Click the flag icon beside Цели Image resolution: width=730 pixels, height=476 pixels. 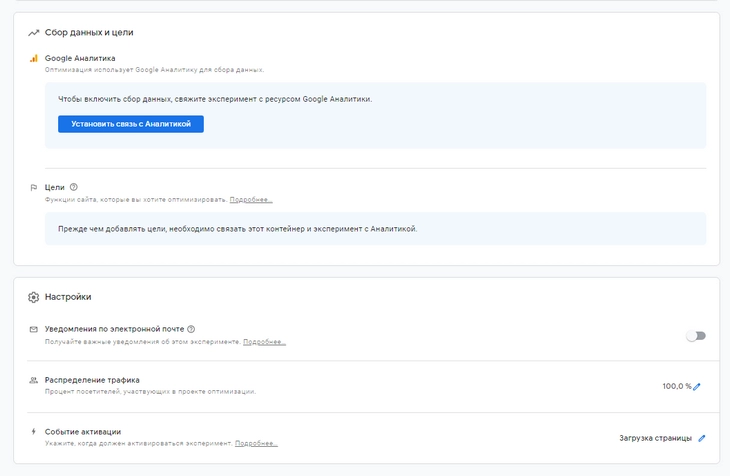click(x=34, y=187)
